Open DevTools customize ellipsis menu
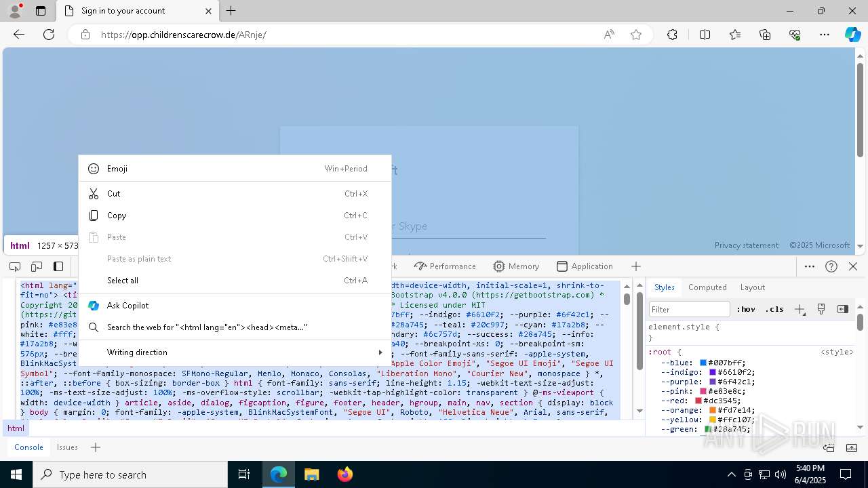The height and width of the screenshot is (488, 868). pos(810,266)
